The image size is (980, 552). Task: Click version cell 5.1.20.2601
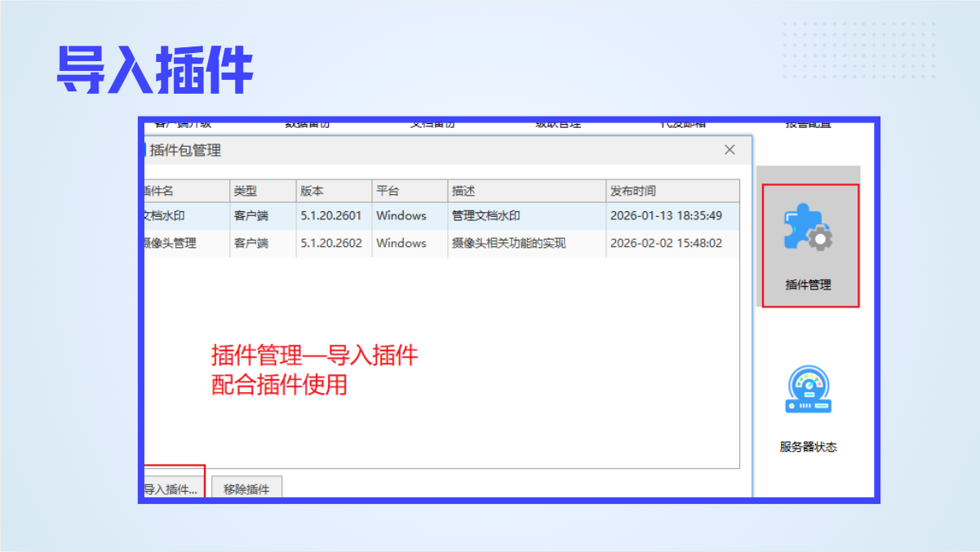[x=330, y=216]
